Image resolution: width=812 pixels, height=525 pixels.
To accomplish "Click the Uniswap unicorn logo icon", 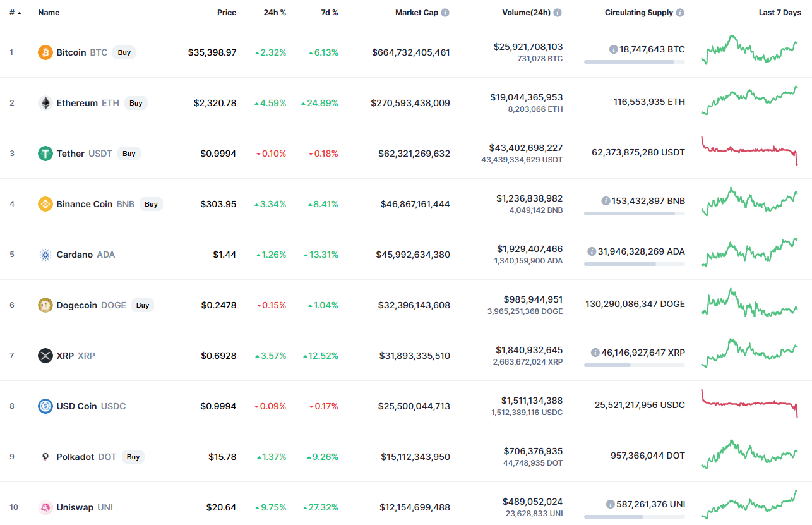I will pos(45,507).
